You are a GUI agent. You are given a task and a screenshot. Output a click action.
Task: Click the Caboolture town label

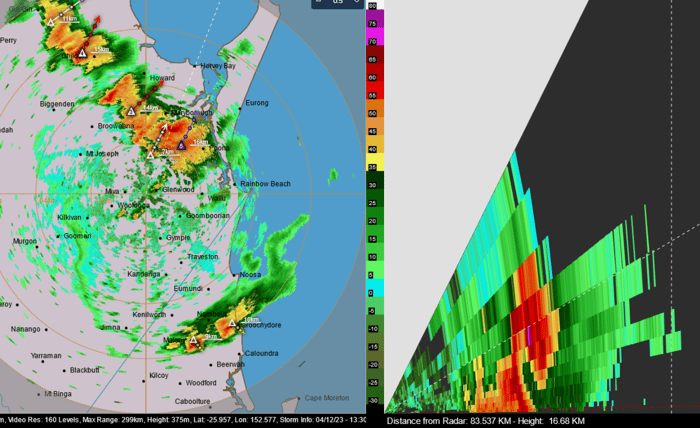[192, 401]
